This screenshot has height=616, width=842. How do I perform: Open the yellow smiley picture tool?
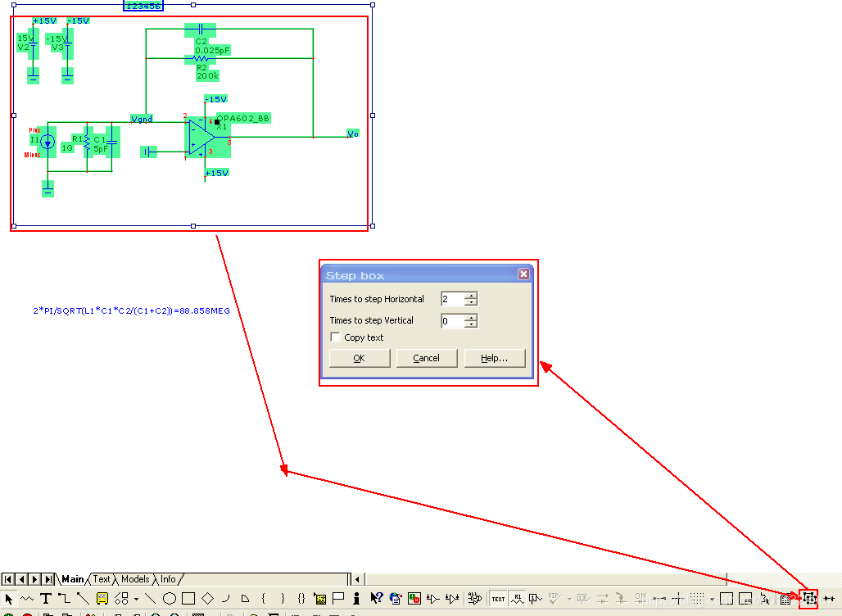click(x=102, y=598)
